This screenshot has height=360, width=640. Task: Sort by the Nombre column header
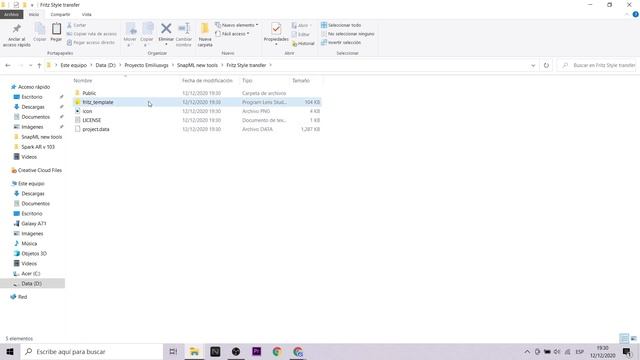tap(83, 81)
